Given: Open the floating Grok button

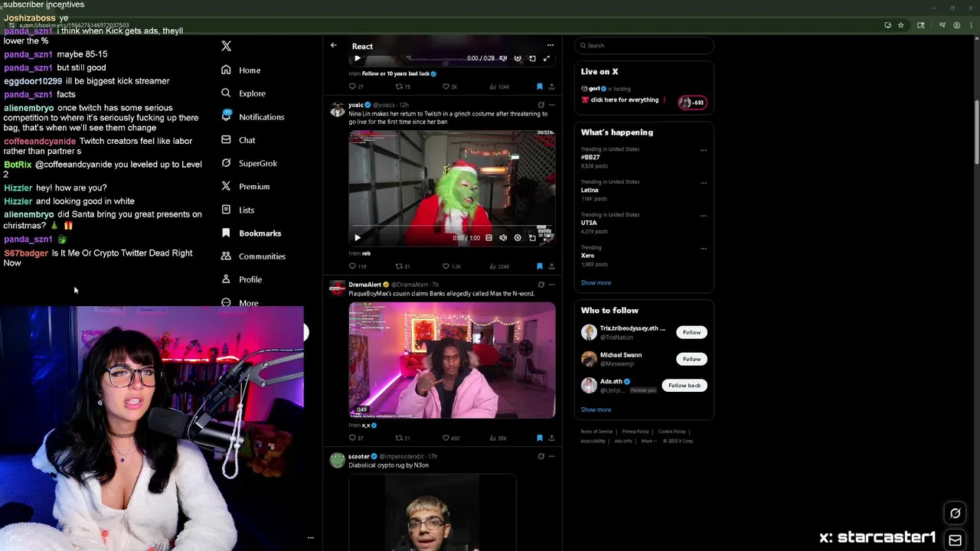Looking at the screenshot, I should click(x=955, y=514).
